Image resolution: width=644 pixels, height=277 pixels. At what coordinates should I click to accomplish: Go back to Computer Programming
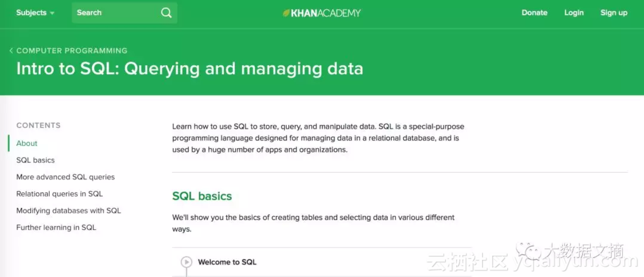72,51
